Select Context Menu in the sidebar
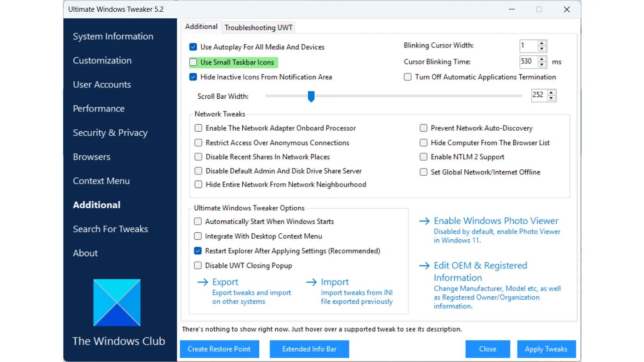 coord(101,181)
